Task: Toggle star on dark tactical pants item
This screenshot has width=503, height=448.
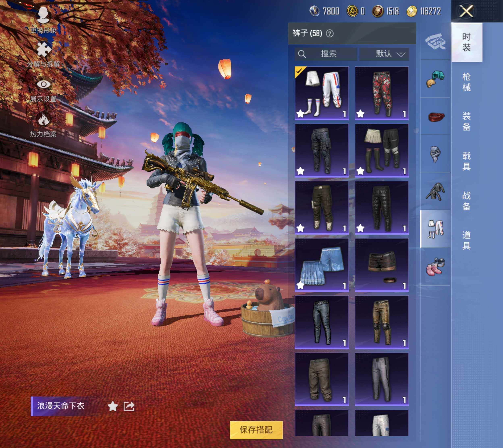Action: click(x=300, y=171)
